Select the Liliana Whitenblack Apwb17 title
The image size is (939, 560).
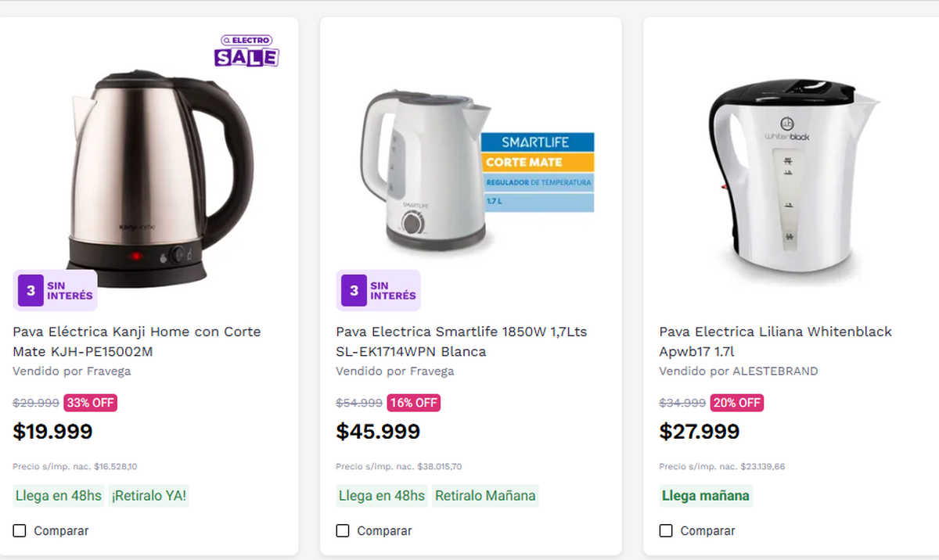(x=775, y=342)
